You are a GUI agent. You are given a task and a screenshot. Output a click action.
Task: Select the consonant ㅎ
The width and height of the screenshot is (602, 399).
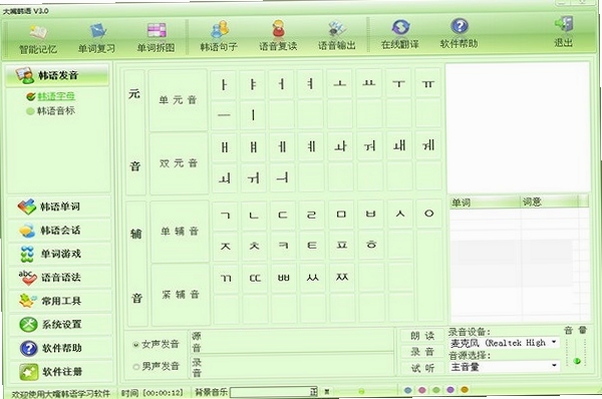tap(371, 244)
